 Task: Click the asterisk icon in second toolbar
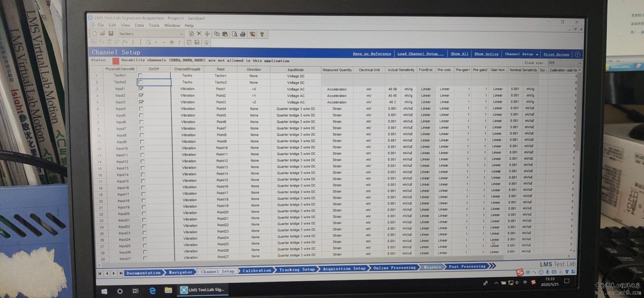coord(172,42)
